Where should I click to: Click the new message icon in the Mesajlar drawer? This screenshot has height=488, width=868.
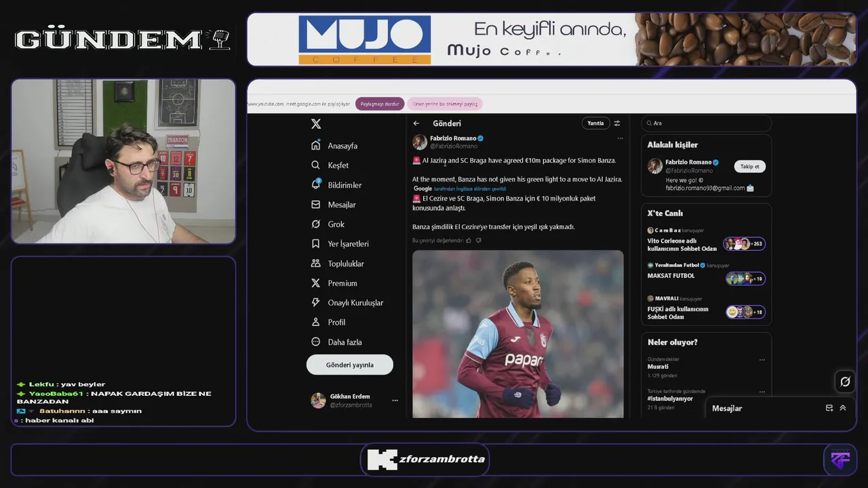pyautogui.click(x=829, y=408)
